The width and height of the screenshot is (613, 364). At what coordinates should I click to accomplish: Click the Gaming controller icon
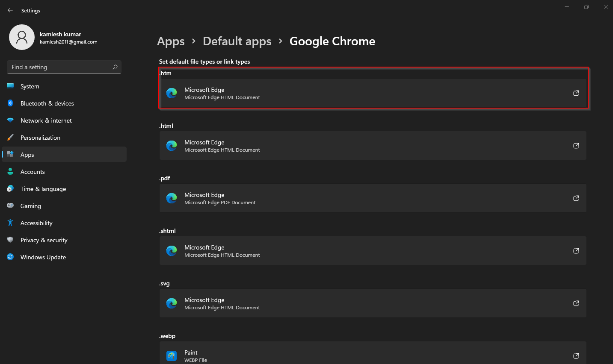(x=10, y=205)
